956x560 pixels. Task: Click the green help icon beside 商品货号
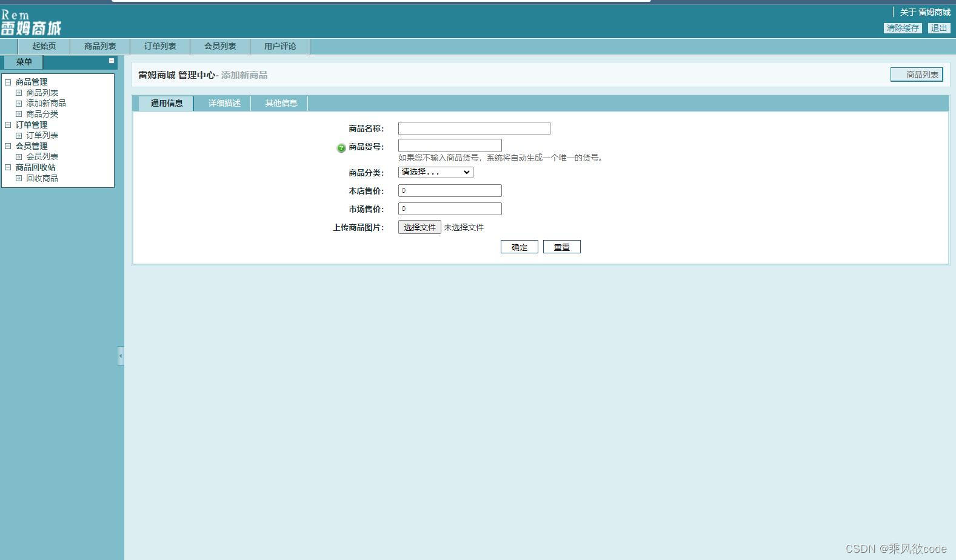(x=341, y=148)
